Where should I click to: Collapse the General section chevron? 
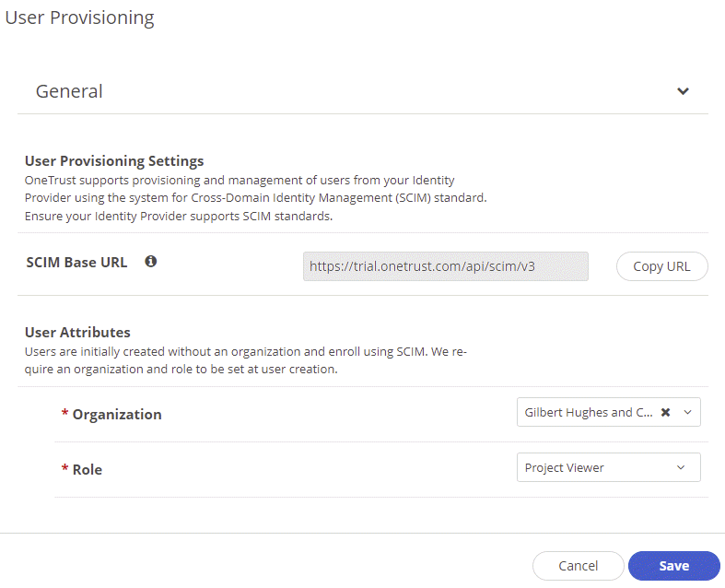point(683,91)
